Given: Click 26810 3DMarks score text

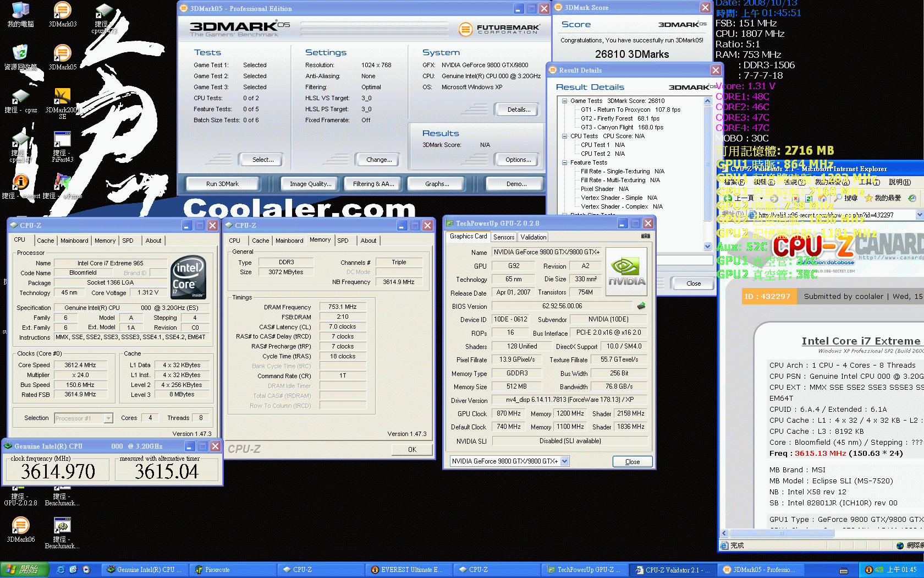Looking at the screenshot, I should (632, 54).
